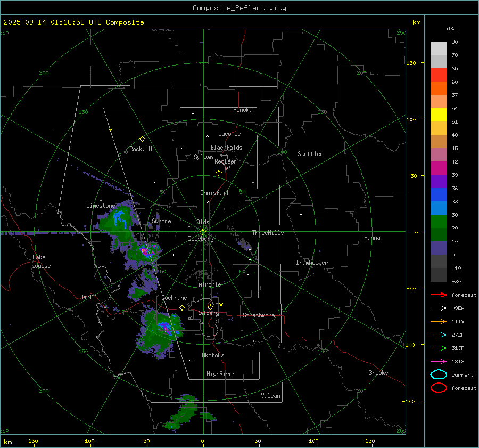Click the violet purple swatch in dBZ scale

coord(439,181)
